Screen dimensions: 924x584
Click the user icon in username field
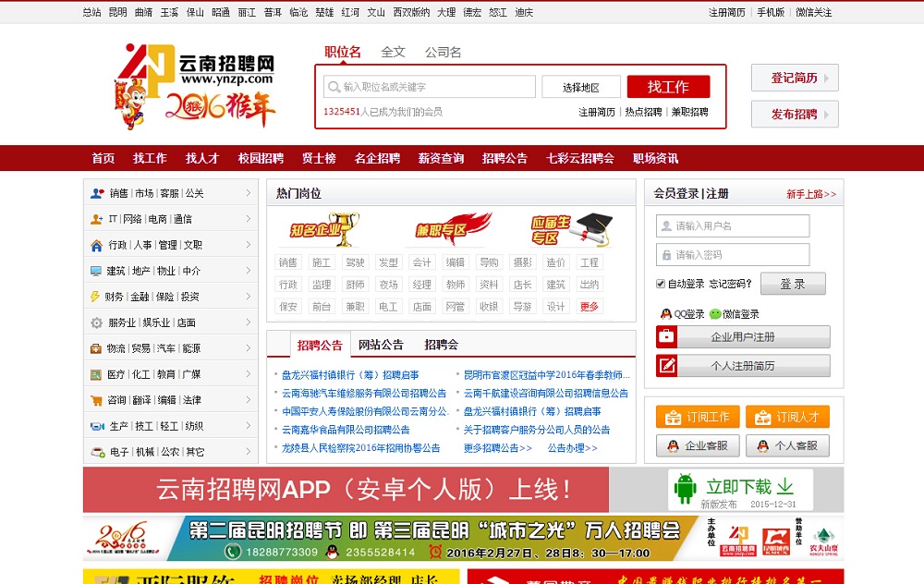pyautogui.click(x=666, y=225)
